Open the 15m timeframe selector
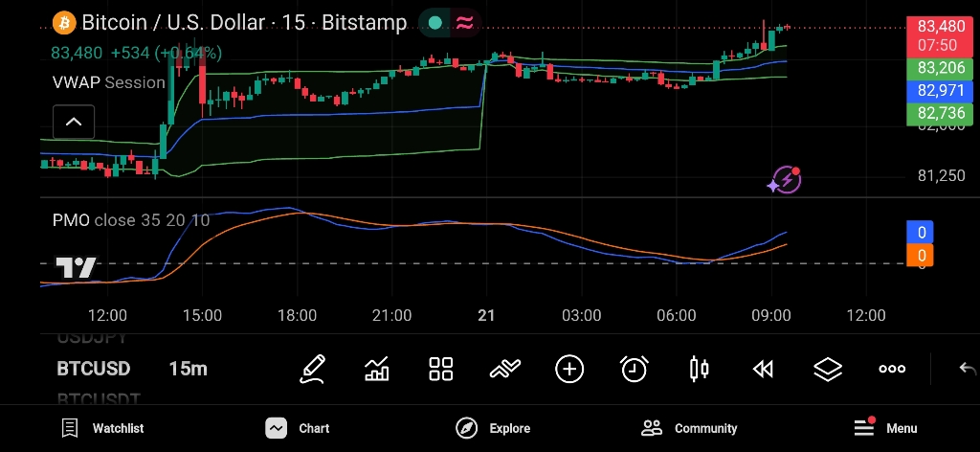The image size is (980, 452). 189,369
